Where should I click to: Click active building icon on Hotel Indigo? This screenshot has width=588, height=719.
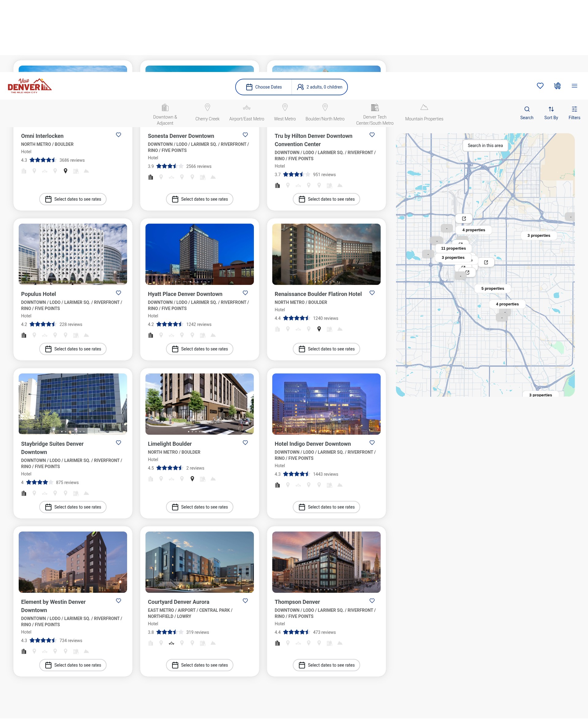(277, 485)
